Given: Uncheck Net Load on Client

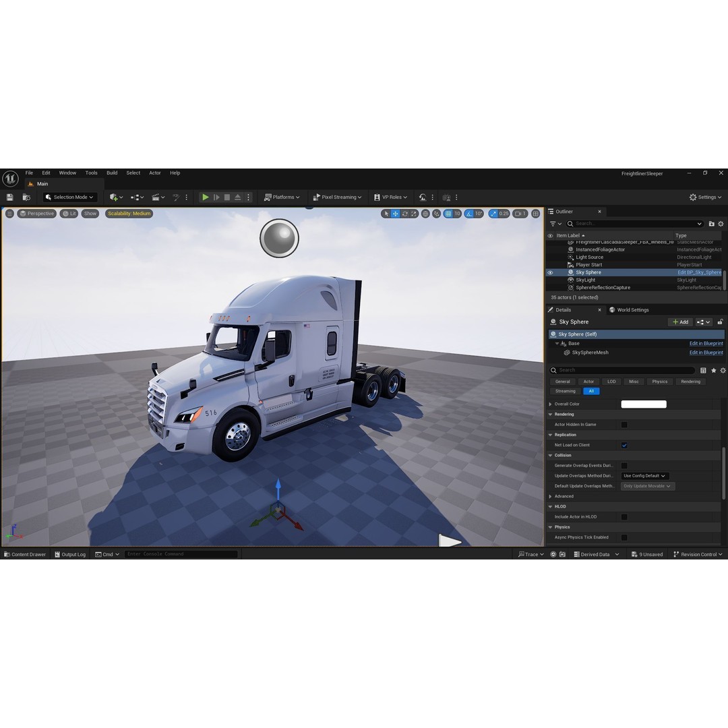Looking at the screenshot, I should click(624, 445).
